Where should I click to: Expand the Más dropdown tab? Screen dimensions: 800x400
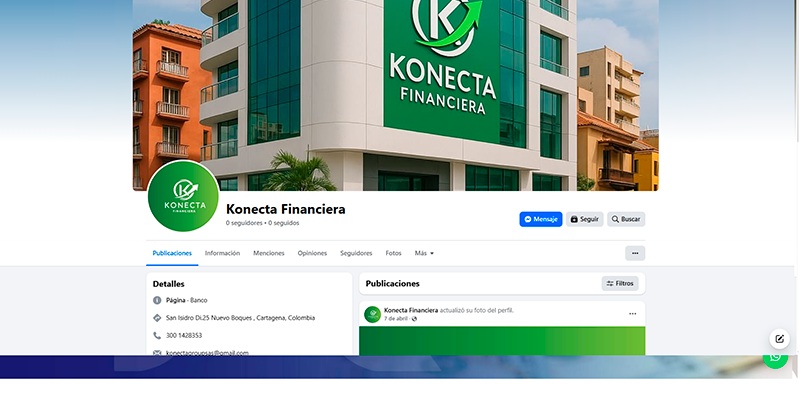[x=424, y=253]
